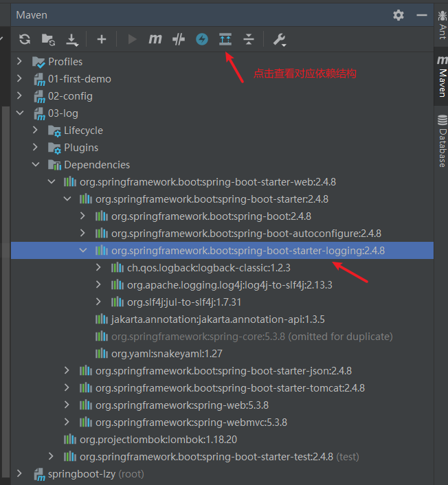
Task: Collapse the 03-log module
Action: tap(20, 113)
